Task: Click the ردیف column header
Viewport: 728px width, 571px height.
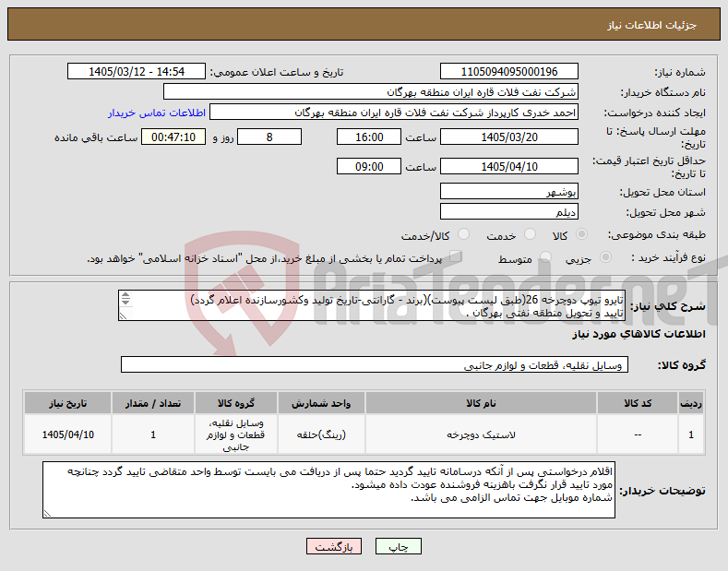Action: click(691, 403)
